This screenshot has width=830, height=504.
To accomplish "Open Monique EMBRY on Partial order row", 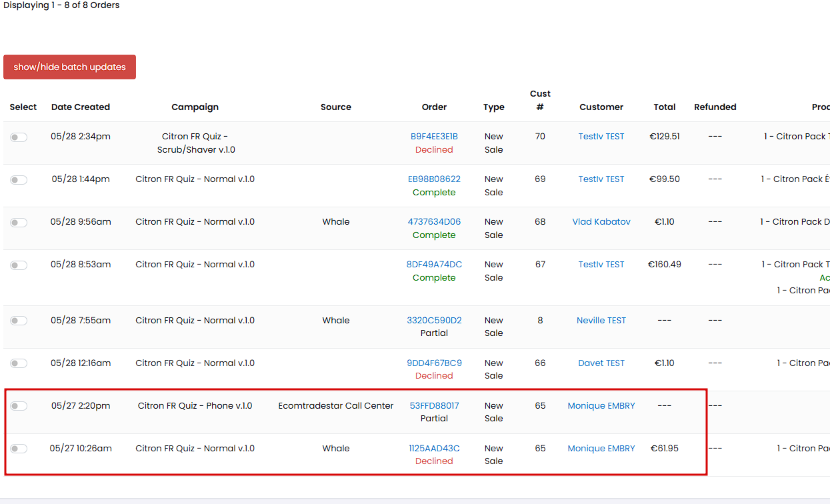I will coord(601,405).
